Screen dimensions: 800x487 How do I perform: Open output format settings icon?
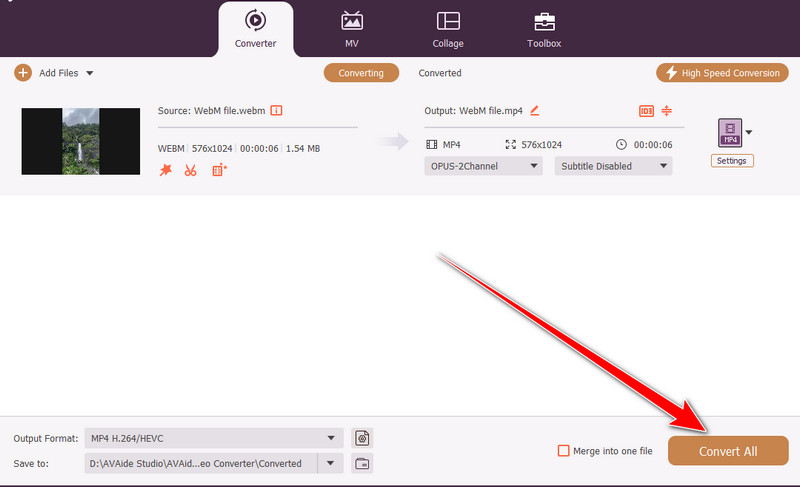(x=363, y=438)
